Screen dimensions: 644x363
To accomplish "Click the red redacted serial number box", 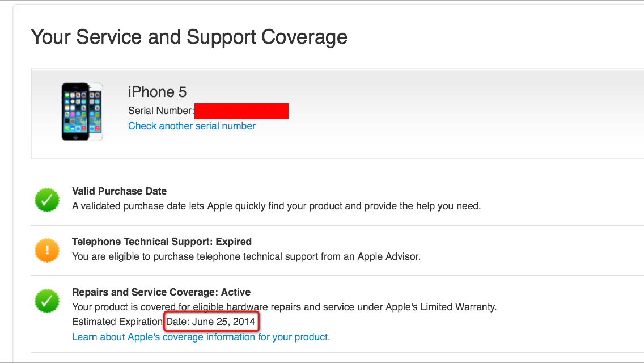I will tap(241, 111).
